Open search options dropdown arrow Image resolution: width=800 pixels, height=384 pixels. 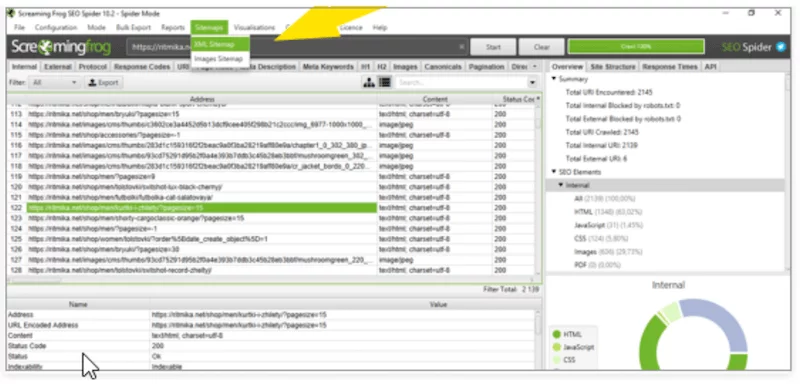[x=533, y=83]
